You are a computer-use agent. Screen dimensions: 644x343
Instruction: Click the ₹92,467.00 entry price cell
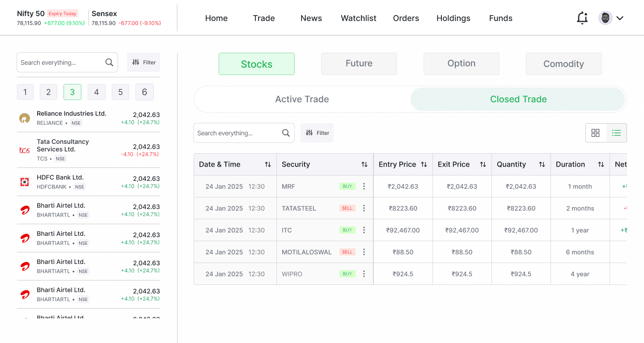point(403,230)
